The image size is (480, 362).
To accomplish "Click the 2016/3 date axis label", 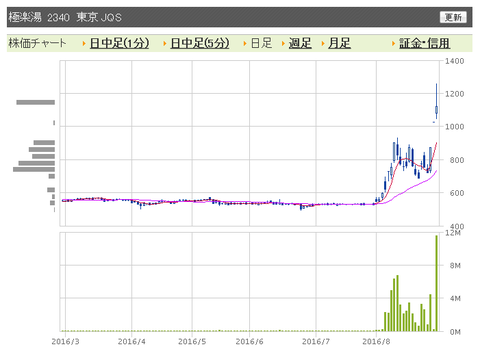I will pos(65,342).
